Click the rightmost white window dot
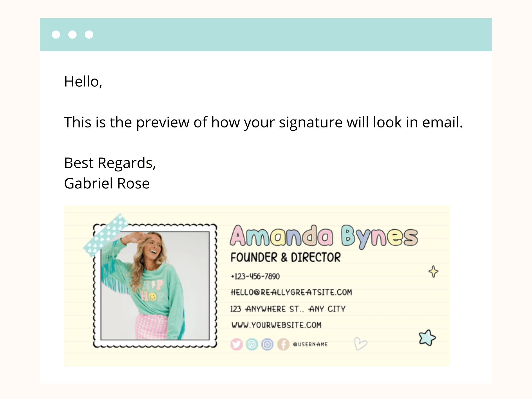 coord(89,35)
